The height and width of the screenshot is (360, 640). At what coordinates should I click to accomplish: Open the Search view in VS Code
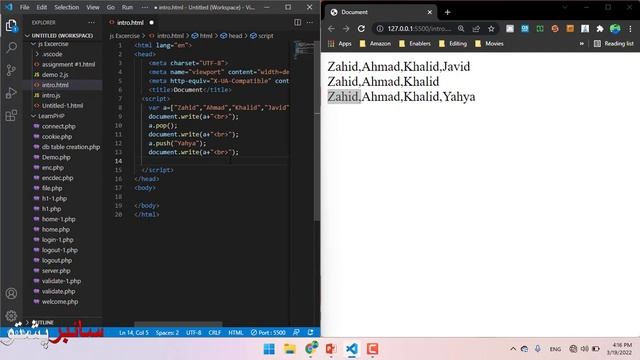click(x=11, y=48)
